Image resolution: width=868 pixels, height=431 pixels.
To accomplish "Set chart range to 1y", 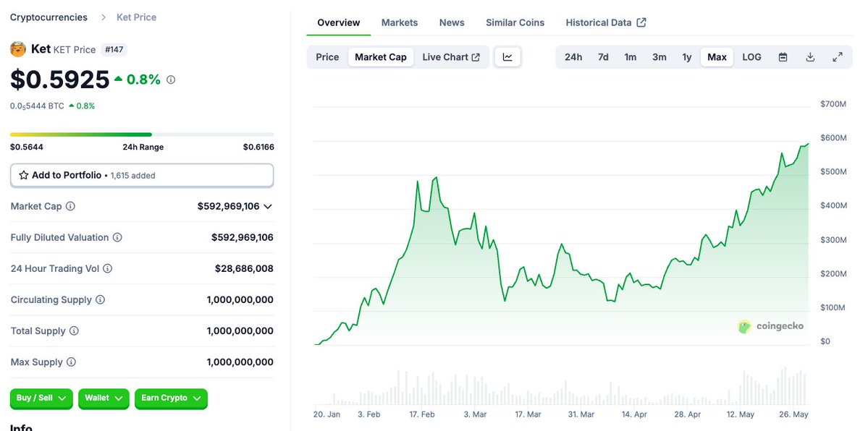I will click(x=687, y=57).
